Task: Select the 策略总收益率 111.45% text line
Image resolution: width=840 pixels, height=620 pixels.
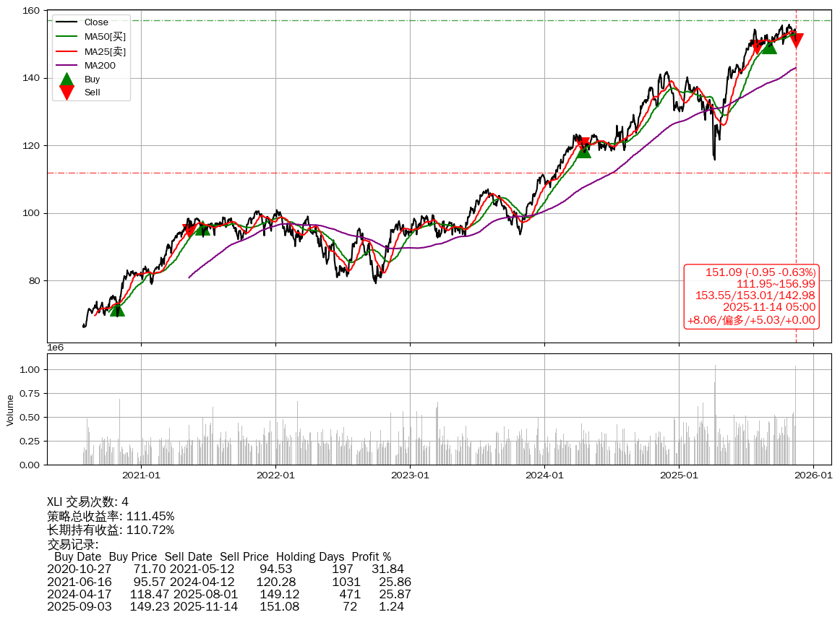Action: 111,516
